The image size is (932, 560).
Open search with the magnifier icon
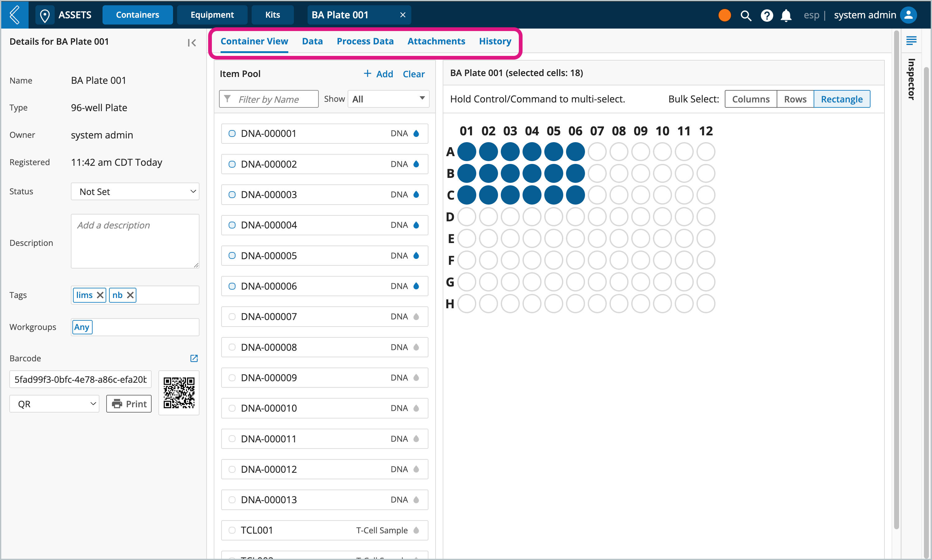746,16
